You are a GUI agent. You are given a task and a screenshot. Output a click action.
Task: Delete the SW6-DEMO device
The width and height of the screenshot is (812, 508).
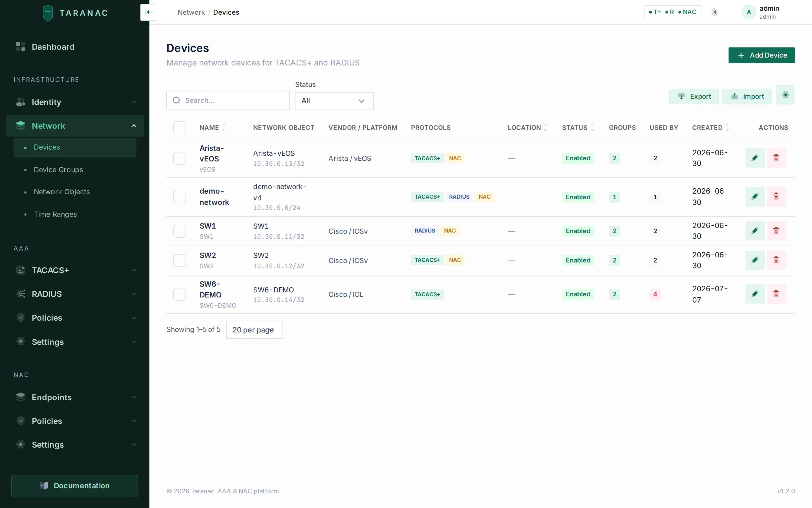[x=776, y=294]
